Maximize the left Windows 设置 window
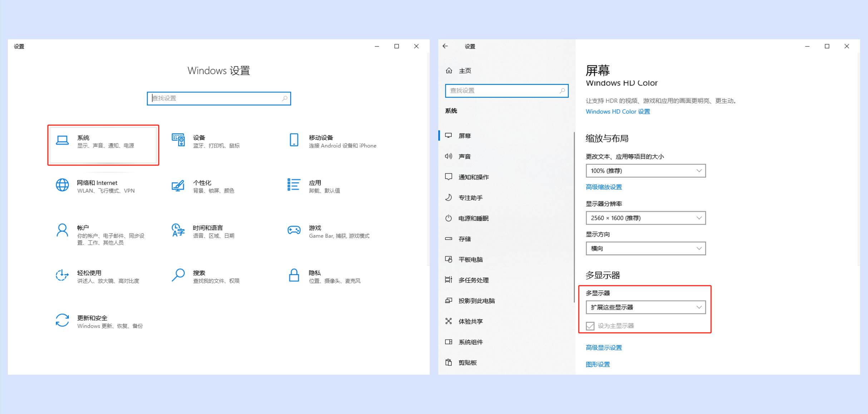 pyautogui.click(x=396, y=46)
